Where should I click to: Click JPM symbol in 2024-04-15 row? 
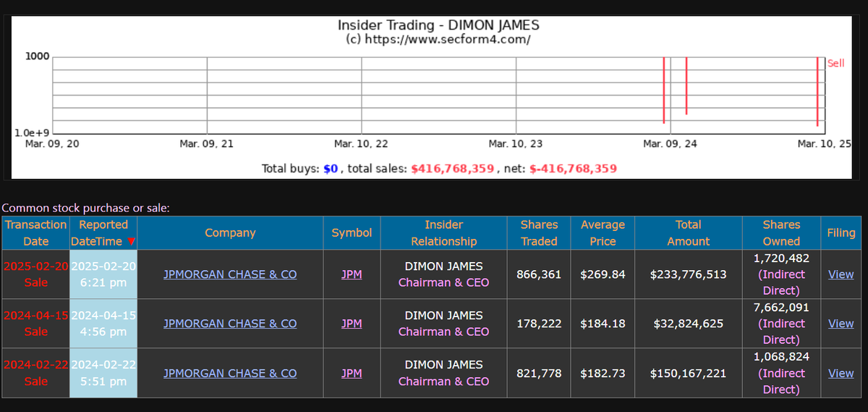(x=352, y=324)
